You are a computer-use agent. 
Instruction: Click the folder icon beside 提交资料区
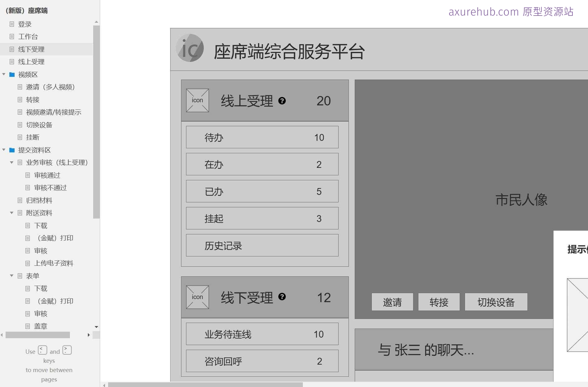11,150
